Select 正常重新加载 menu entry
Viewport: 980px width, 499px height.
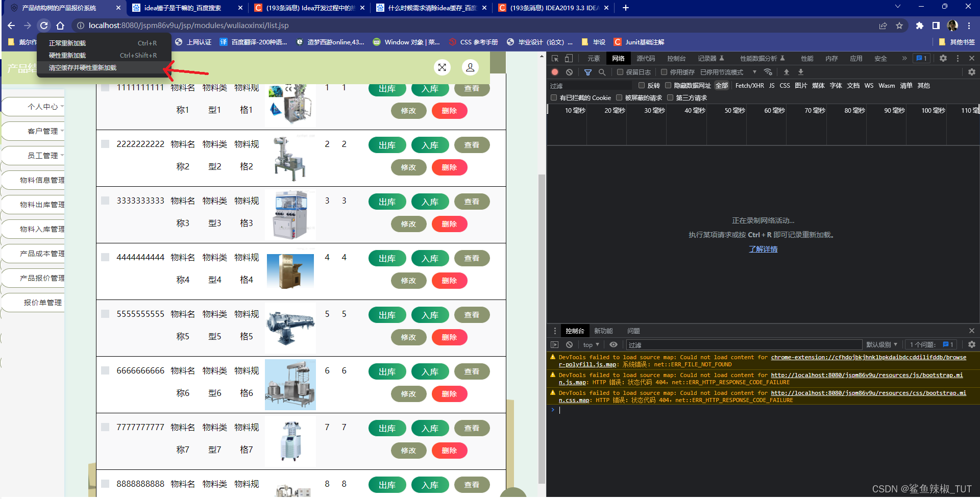pos(104,43)
